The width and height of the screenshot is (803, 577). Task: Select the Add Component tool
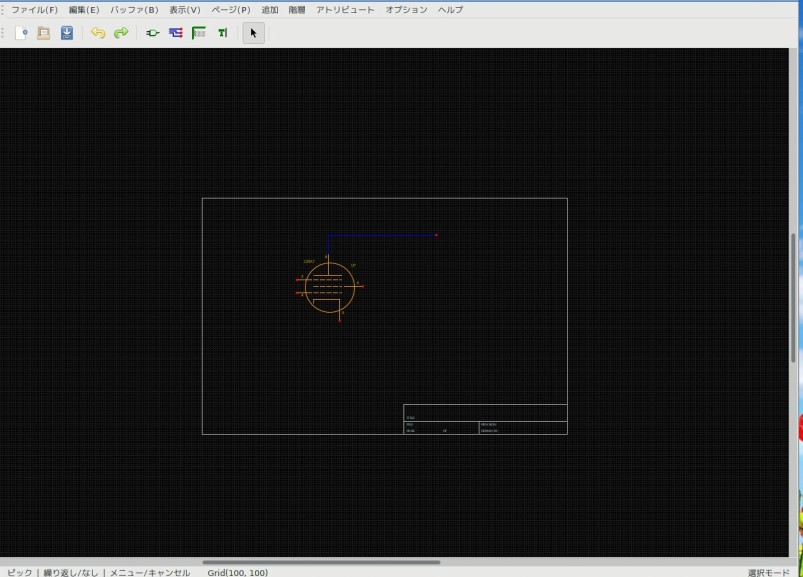[x=153, y=33]
